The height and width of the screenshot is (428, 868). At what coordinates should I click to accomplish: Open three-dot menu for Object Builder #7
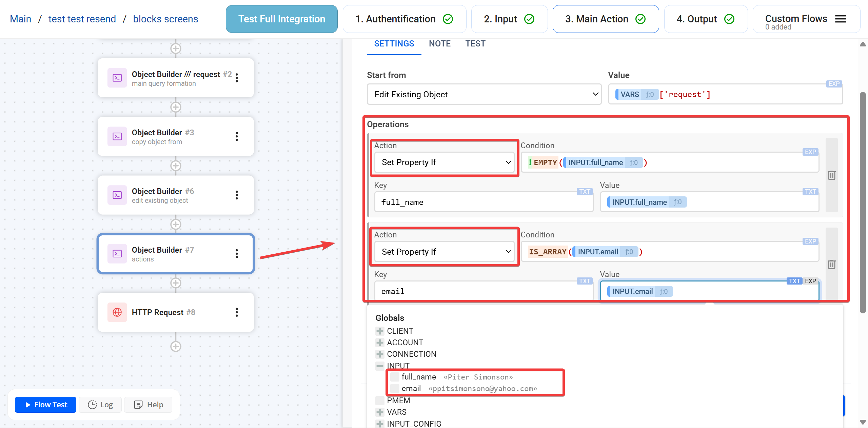coord(237,254)
